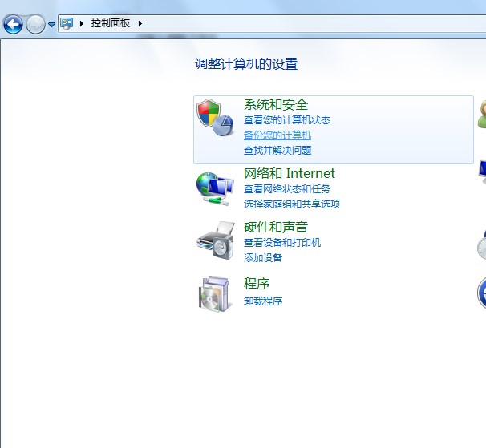Open 查看设备和打印机 link
Image resolution: width=486 pixels, height=448 pixels.
coord(282,242)
